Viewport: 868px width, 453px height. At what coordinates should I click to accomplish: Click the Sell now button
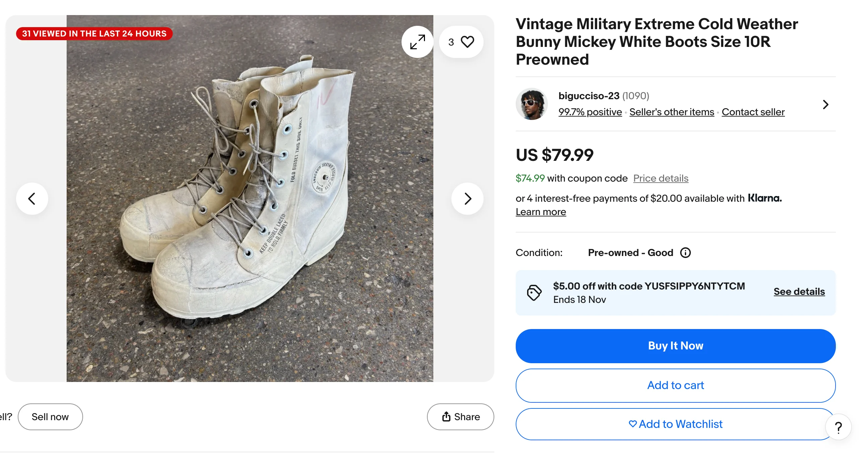(x=50, y=416)
